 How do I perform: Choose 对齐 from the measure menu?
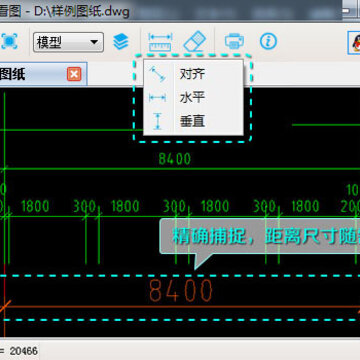(x=193, y=74)
